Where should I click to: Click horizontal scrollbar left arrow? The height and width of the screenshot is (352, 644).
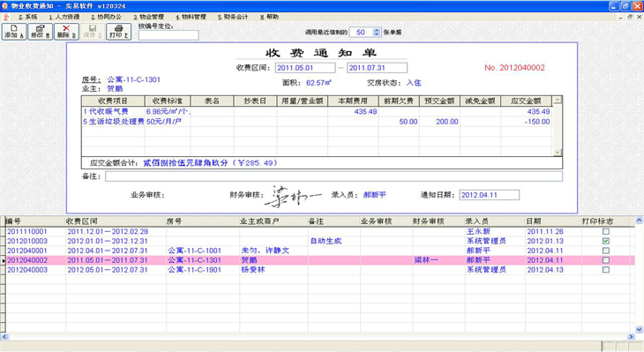point(4,337)
